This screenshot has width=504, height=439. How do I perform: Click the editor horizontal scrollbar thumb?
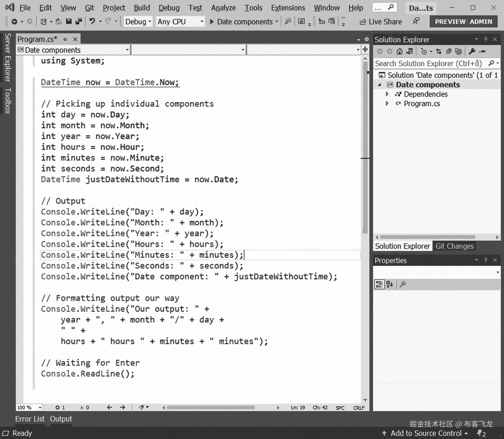(x=210, y=407)
